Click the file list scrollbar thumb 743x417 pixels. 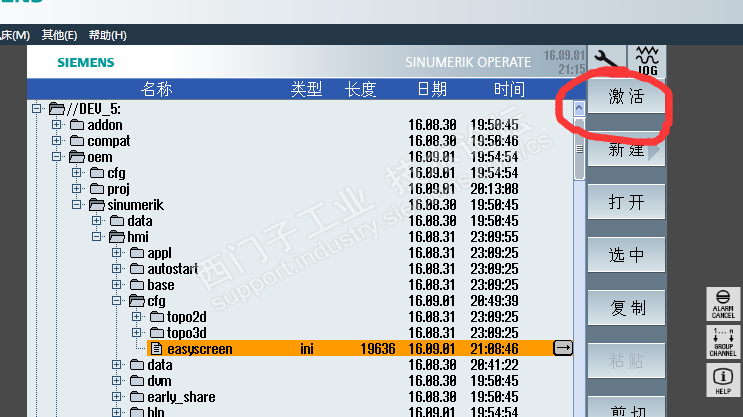point(579,149)
